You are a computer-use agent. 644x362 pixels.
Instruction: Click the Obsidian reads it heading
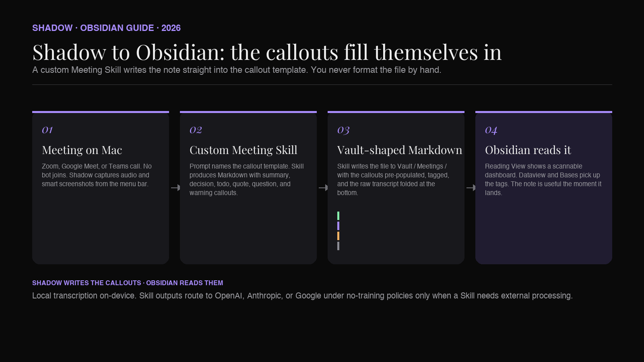528,150
